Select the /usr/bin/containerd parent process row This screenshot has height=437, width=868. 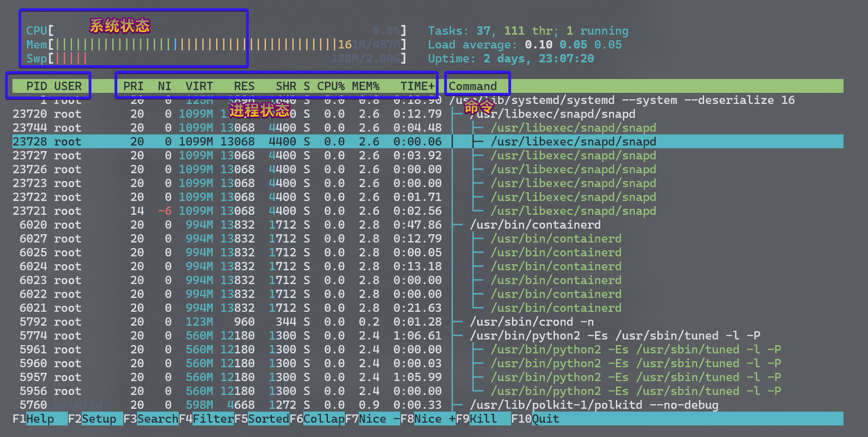[x=535, y=225]
